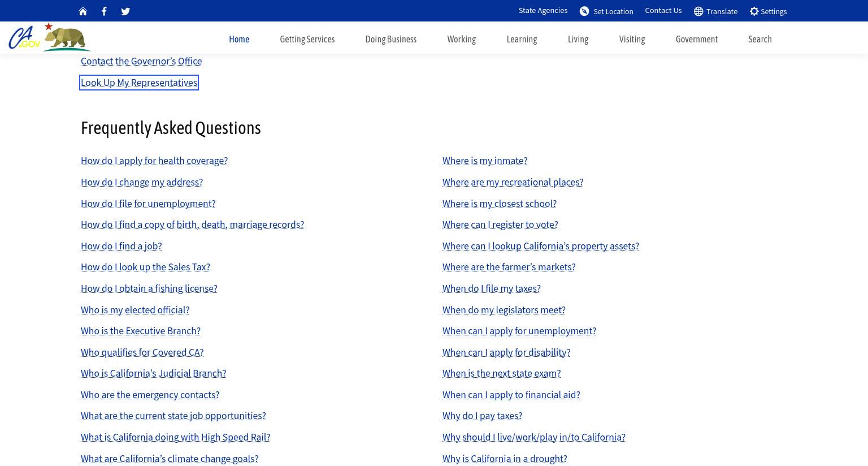The image size is (868, 466).
Task: Open 'Where can I register to vote?'
Action: (500, 225)
